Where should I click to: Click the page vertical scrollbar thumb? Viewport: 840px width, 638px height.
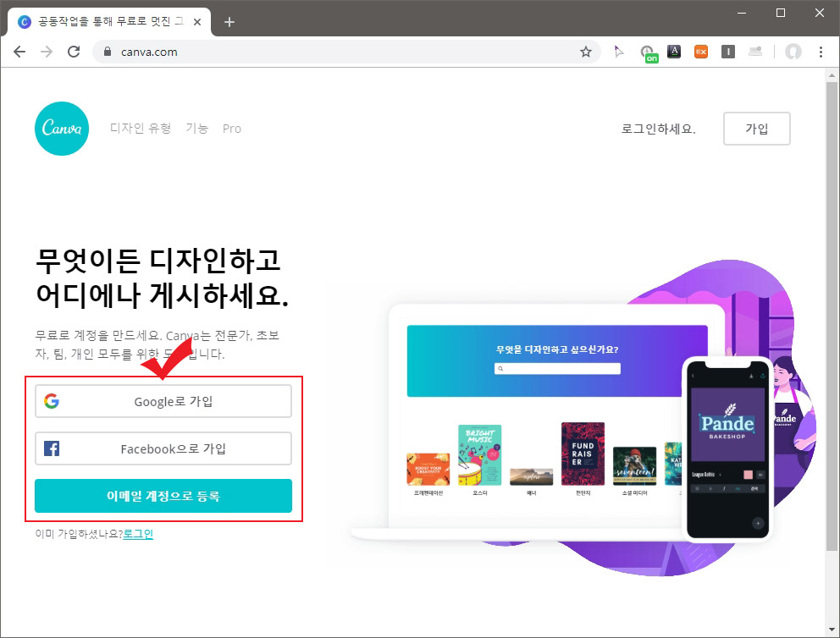[832, 316]
